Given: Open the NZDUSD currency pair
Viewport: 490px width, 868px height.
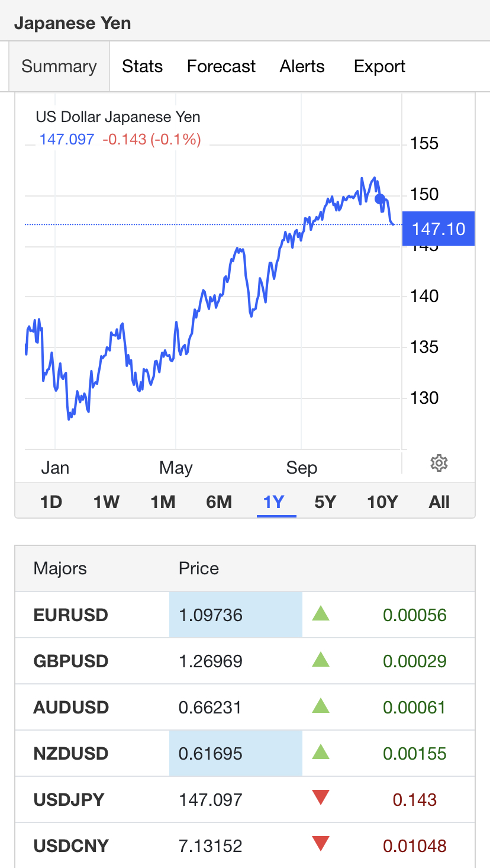Looking at the screenshot, I should coord(71,753).
